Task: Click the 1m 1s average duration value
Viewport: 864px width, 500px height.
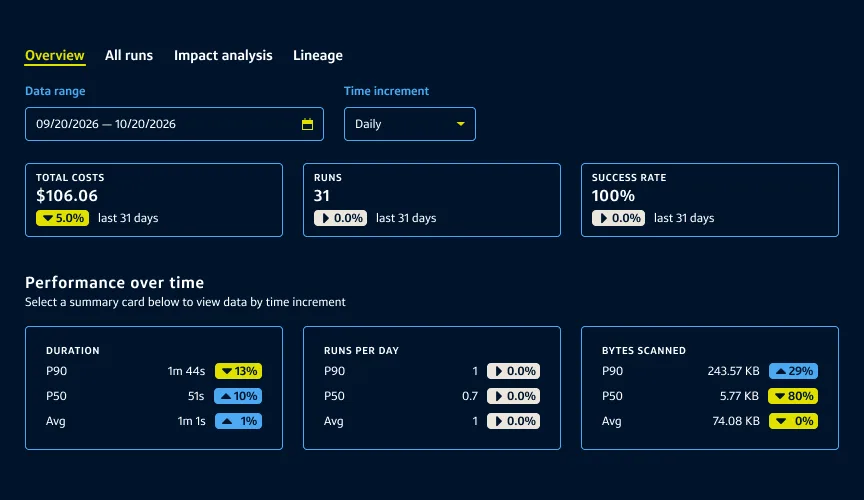Action: (191, 421)
